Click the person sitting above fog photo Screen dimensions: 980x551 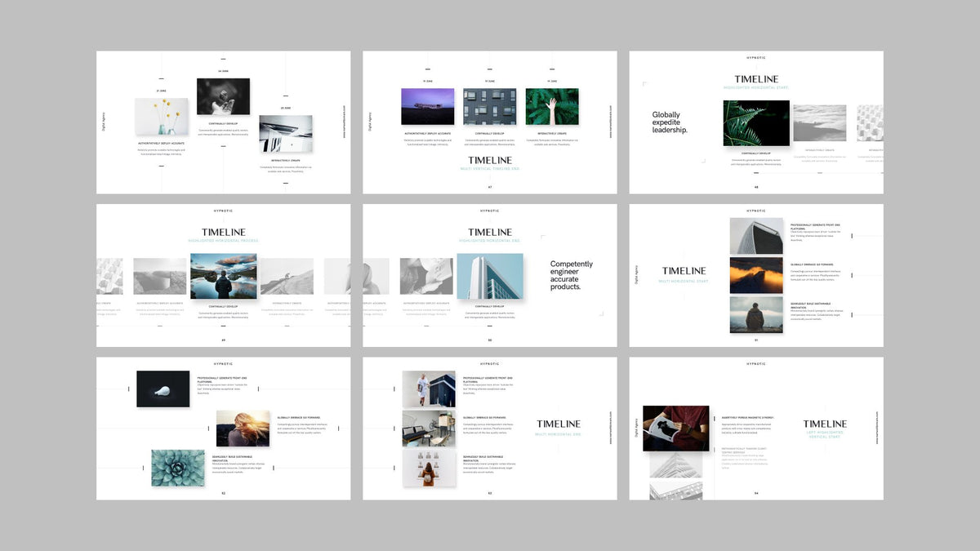pos(756,314)
